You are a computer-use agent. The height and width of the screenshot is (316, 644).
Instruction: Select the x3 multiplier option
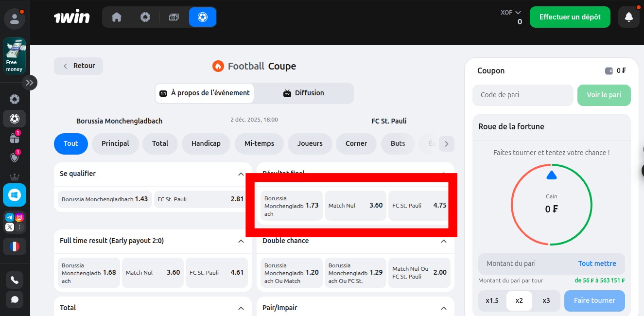click(546, 300)
